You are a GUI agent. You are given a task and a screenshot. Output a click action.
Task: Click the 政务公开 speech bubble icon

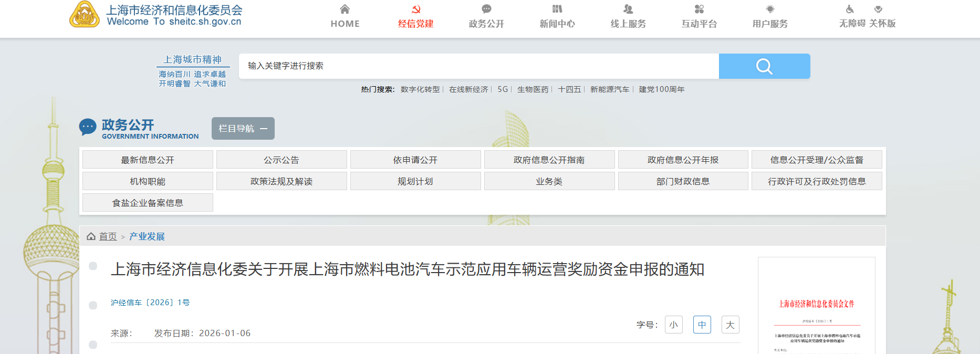pos(486,9)
